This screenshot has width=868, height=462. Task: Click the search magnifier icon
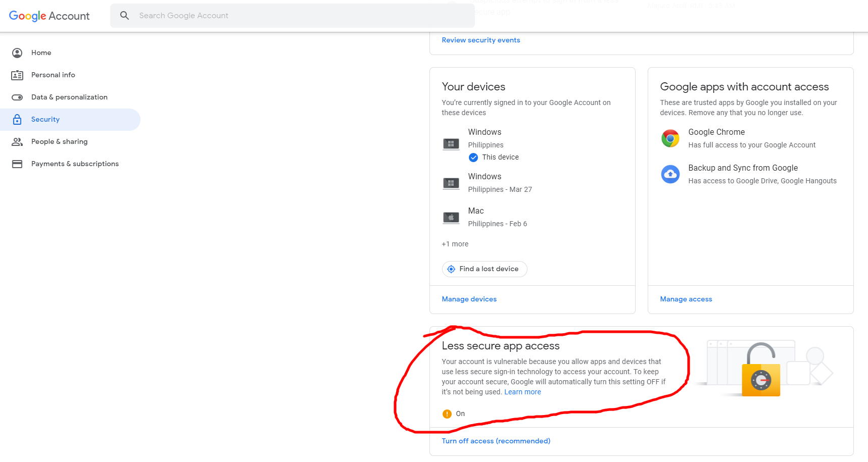[x=124, y=16]
